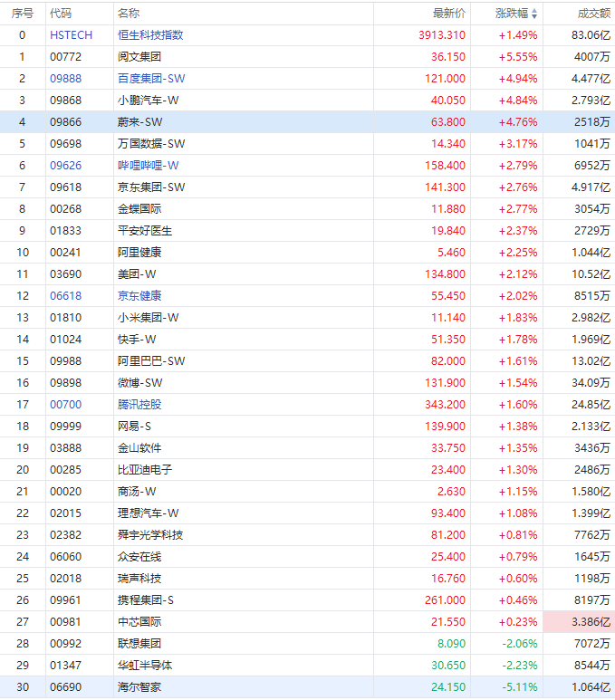
Task: Open the 恒生科技指数 link
Action: pos(150,35)
